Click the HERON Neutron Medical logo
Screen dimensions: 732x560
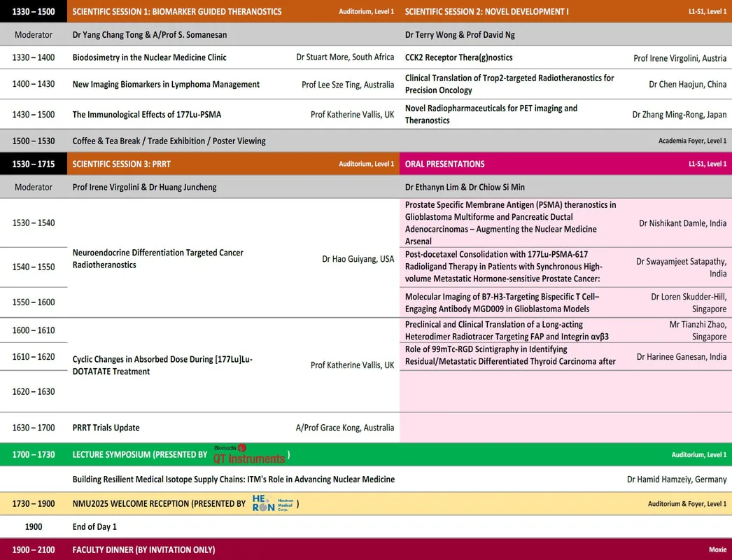click(273, 503)
